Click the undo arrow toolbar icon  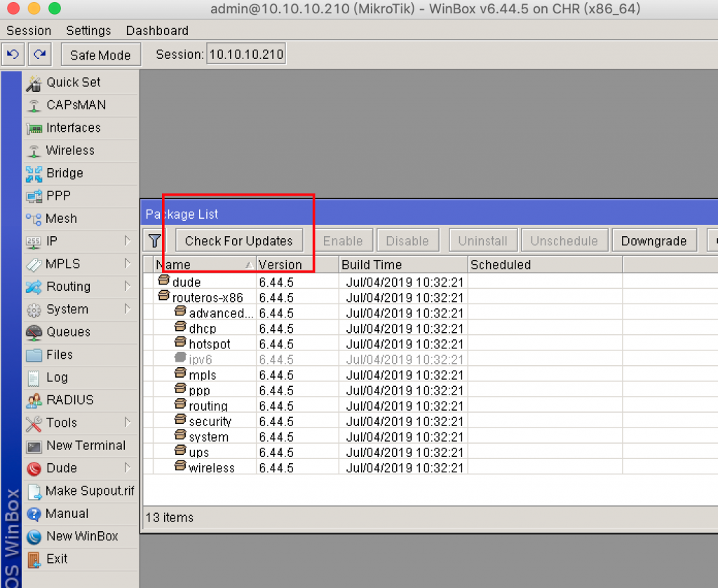point(13,55)
